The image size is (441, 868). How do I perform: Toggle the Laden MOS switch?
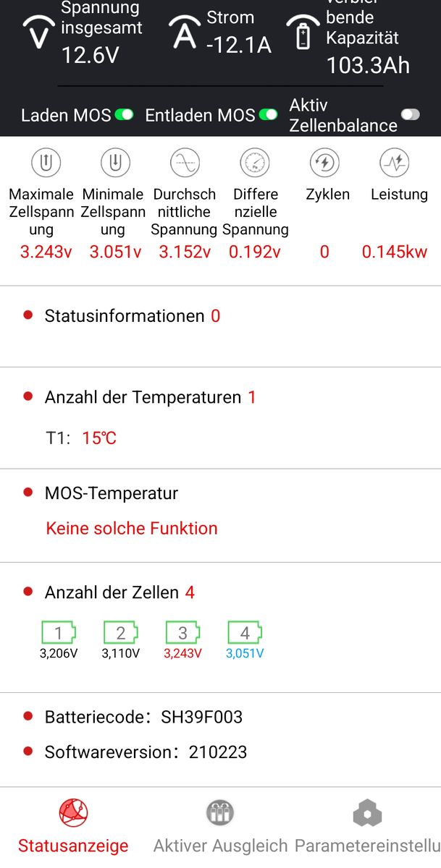124,115
